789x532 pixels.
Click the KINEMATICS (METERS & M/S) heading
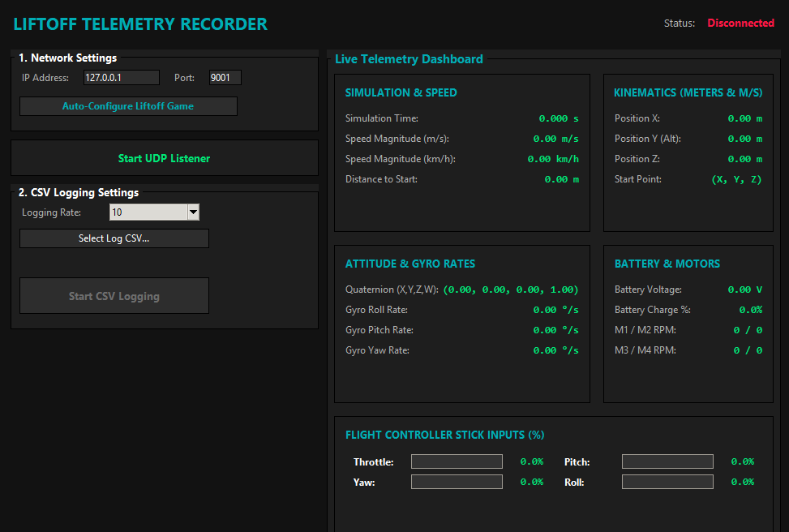688,92
